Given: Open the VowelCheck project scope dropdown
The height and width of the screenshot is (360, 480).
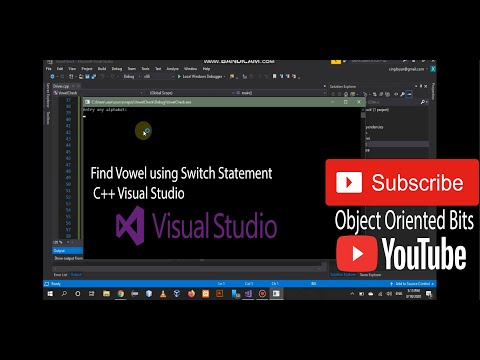Looking at the screenshot, I should coord(98,93).
